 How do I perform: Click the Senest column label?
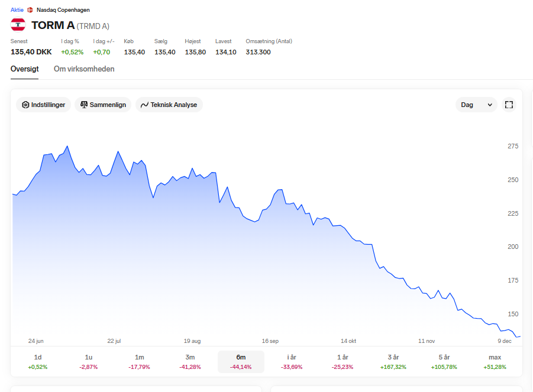click(x=19, y=41)
